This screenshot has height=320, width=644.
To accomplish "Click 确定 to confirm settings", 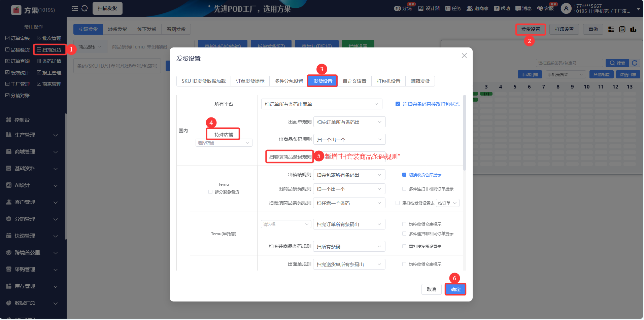I will tap(455, 289).
